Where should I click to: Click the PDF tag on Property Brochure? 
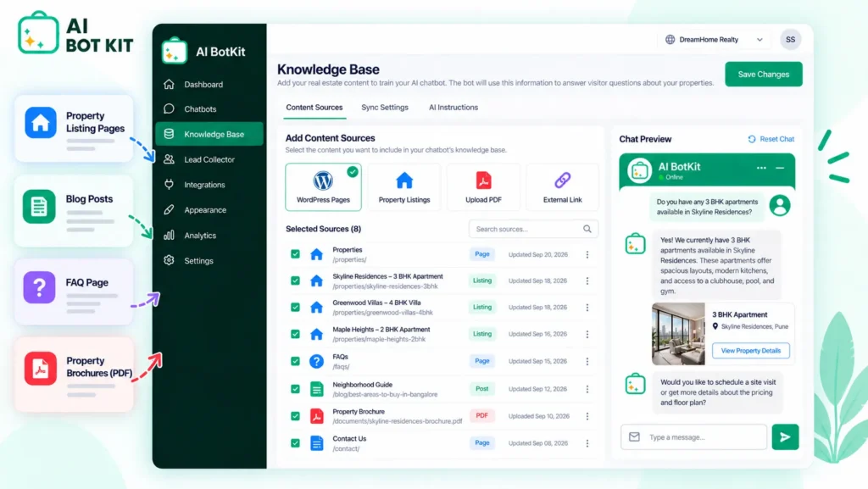click(x=482, y=415)
